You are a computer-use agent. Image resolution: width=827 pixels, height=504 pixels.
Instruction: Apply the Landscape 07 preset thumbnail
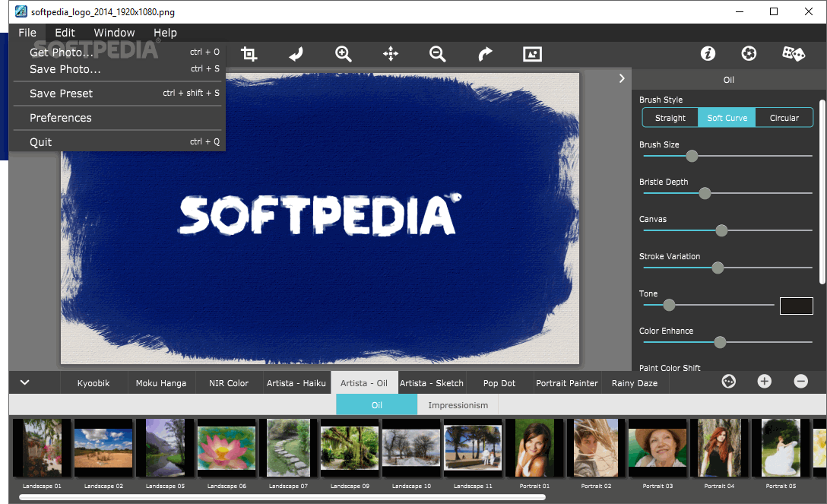[x=288, y=448]
